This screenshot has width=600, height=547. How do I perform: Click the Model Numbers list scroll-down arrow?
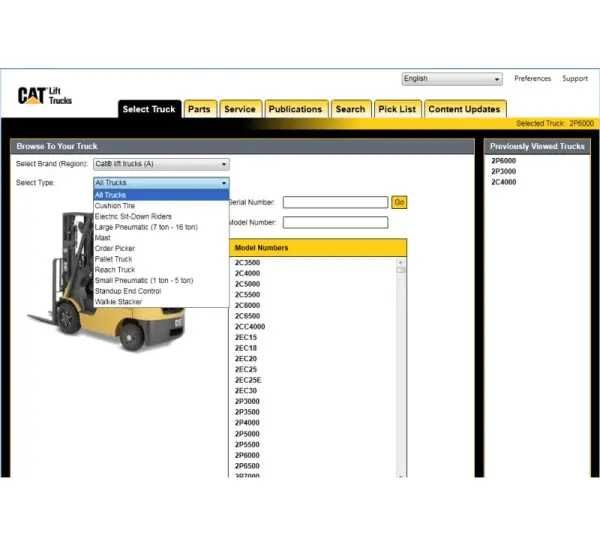click(x=400, y=475)
